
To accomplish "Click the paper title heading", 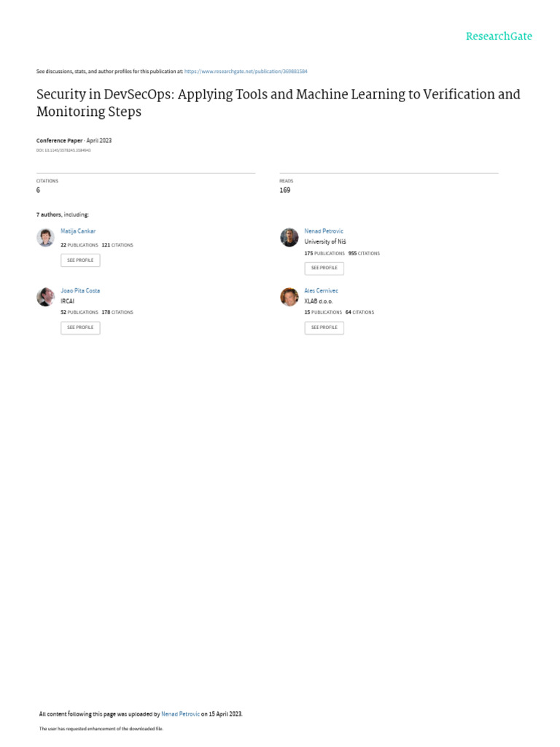I will pyautogui.click(x=279, y=102).
